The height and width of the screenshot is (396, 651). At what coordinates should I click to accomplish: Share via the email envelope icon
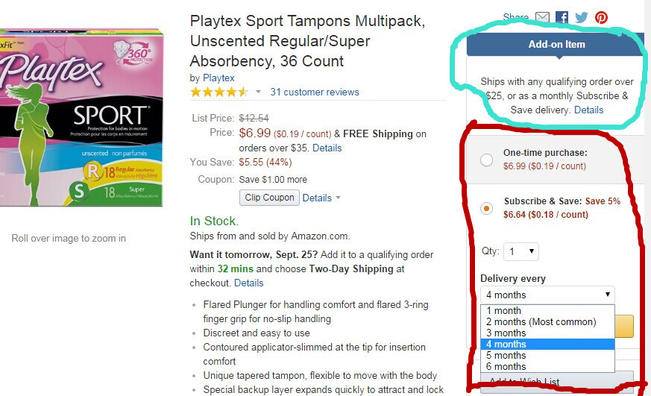[542, 17]
